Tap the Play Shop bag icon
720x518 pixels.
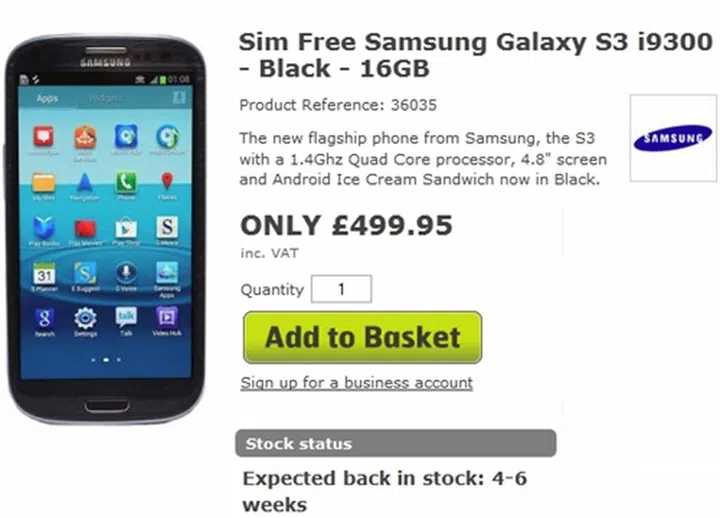[x=126, y=227]
